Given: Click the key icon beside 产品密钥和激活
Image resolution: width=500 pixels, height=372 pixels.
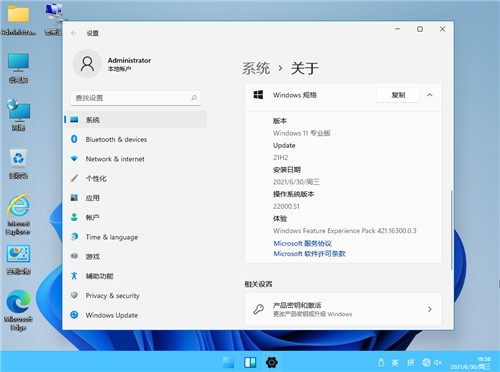Looking at the screenshot, I should 259,309.
